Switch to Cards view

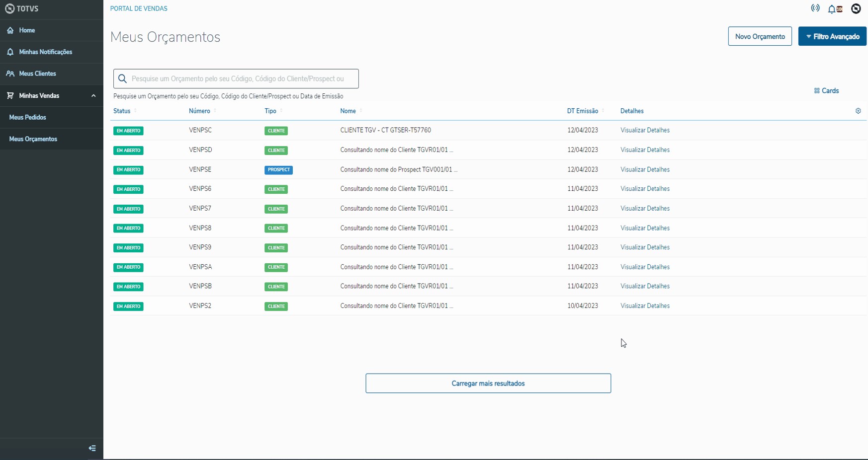point(826,91)
